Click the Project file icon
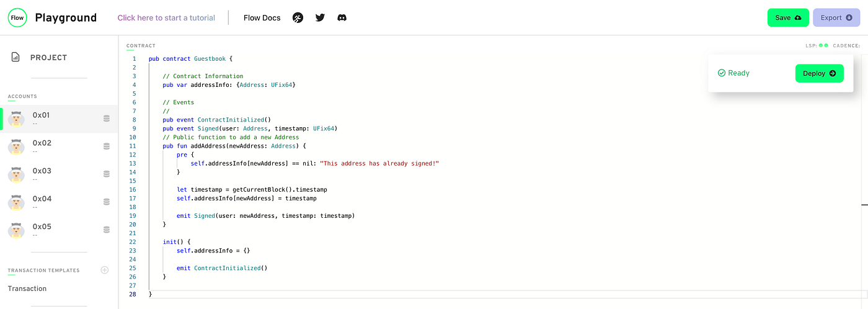The height and width of the screenshot is (309, 868). (x=15, y=57)
